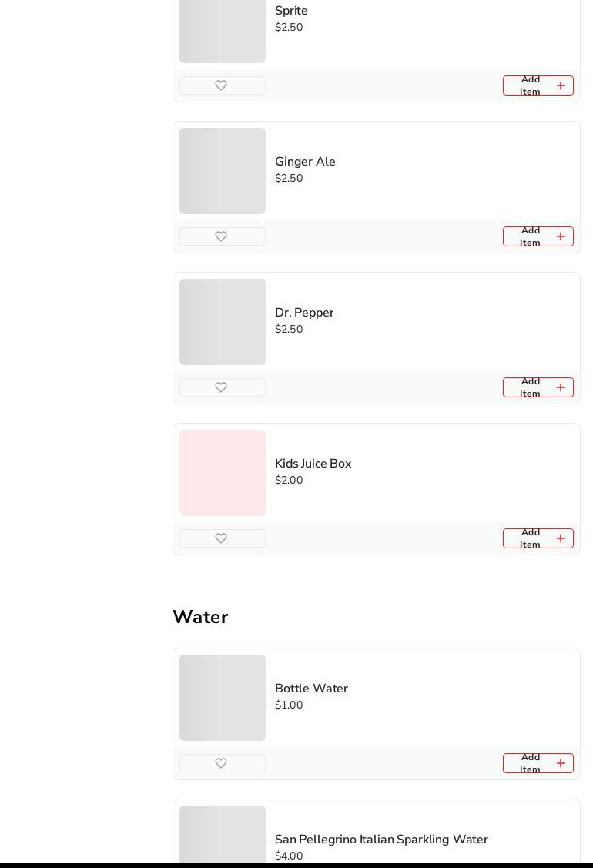Open the Dr. Pepper image thumbnail
Viewport: 593px width, 868px height.
coord(223,322)
